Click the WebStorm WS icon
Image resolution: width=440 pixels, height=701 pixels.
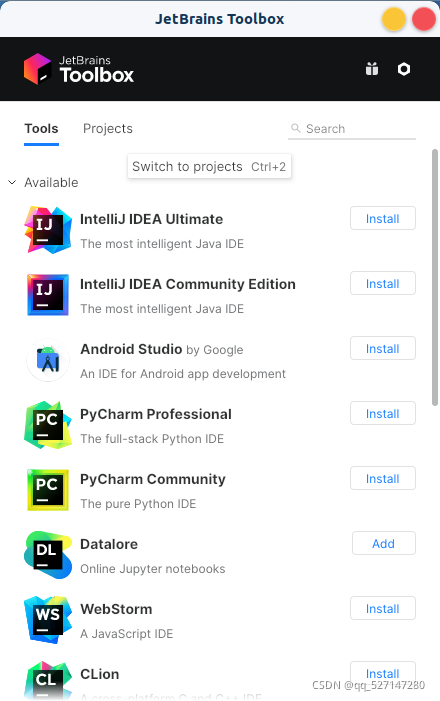click(x=48, y=620)
